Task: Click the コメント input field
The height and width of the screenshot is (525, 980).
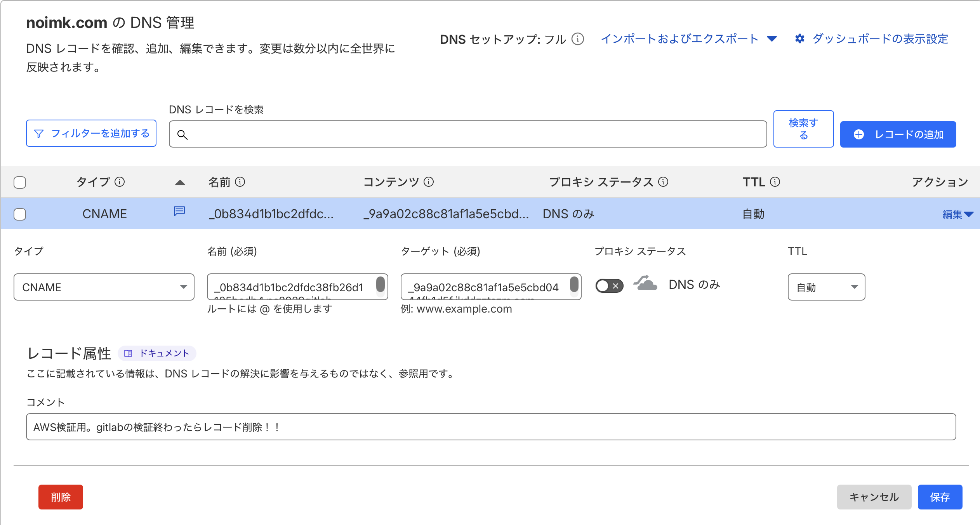Action: coord(491,427)
